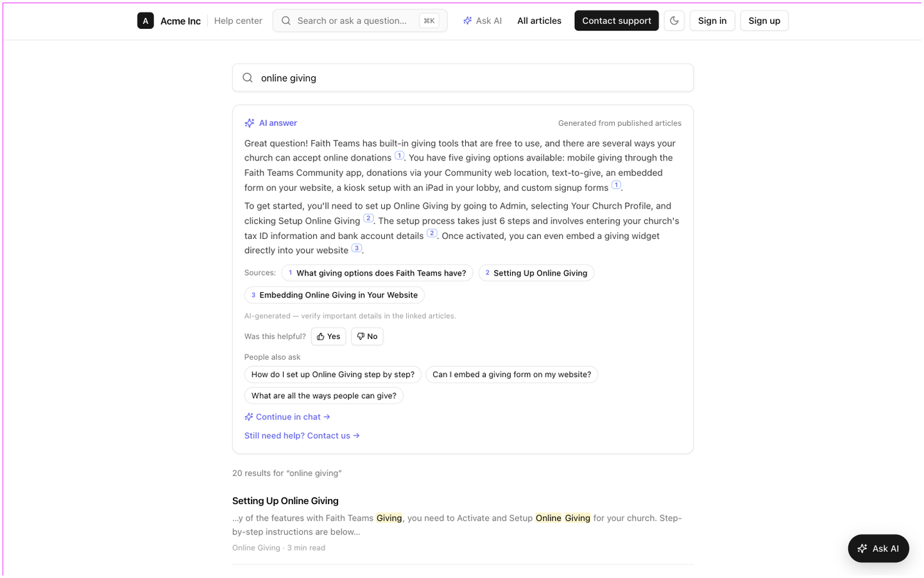Select 'How do I set up Online Giving step by step?'
924x578 pixels.
pos(333,374)
